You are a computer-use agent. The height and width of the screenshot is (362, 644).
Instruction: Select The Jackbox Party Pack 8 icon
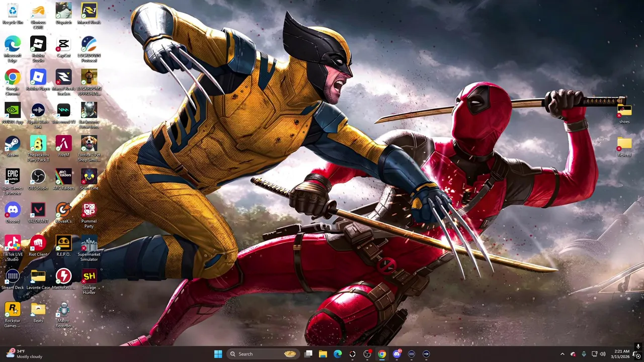point(38,149)
